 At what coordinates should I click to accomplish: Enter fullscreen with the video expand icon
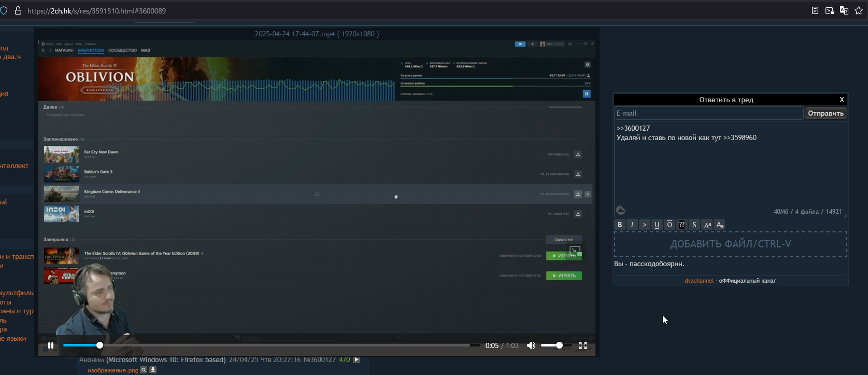click(583, 345)
